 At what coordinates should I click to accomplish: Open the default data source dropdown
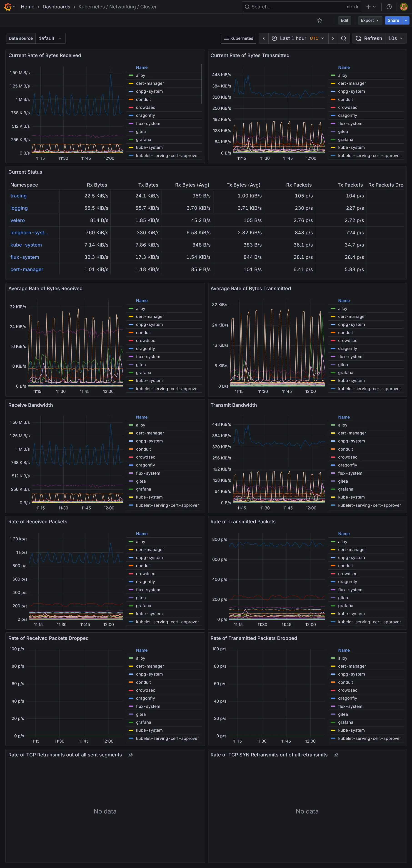tap(50, 38)
